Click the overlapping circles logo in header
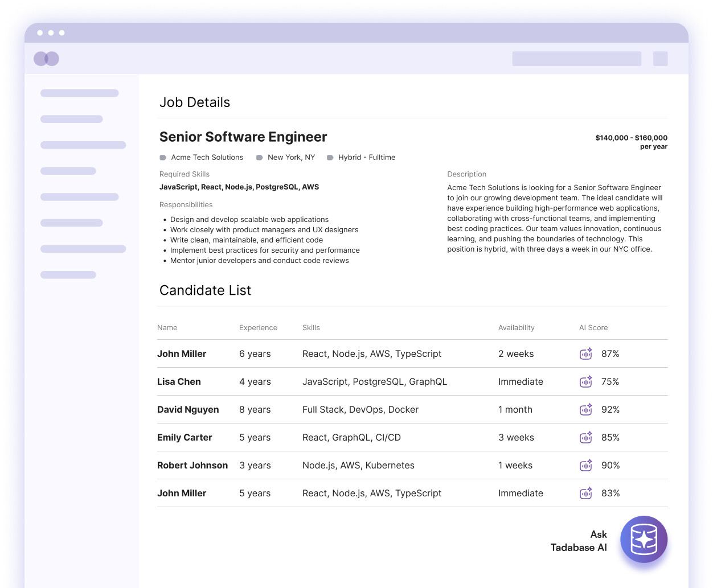This screenshot has height=588, width=713. [x=46, y=59]
